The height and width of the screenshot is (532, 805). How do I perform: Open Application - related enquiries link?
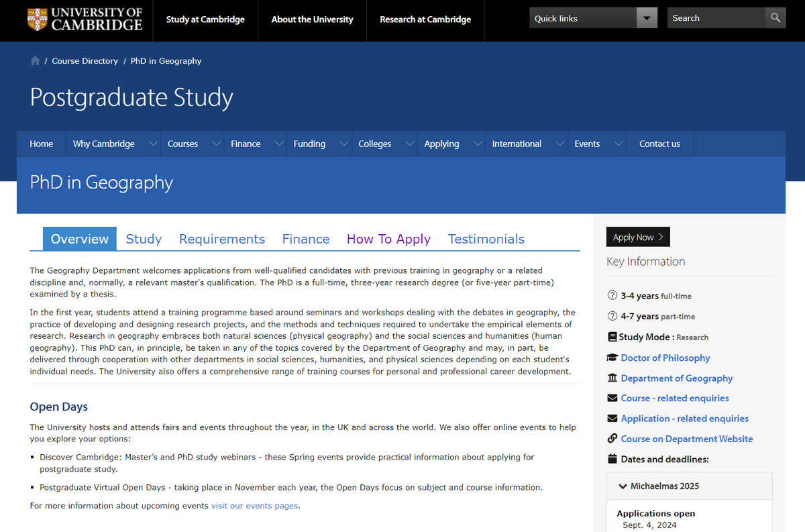tap(685, 418)
